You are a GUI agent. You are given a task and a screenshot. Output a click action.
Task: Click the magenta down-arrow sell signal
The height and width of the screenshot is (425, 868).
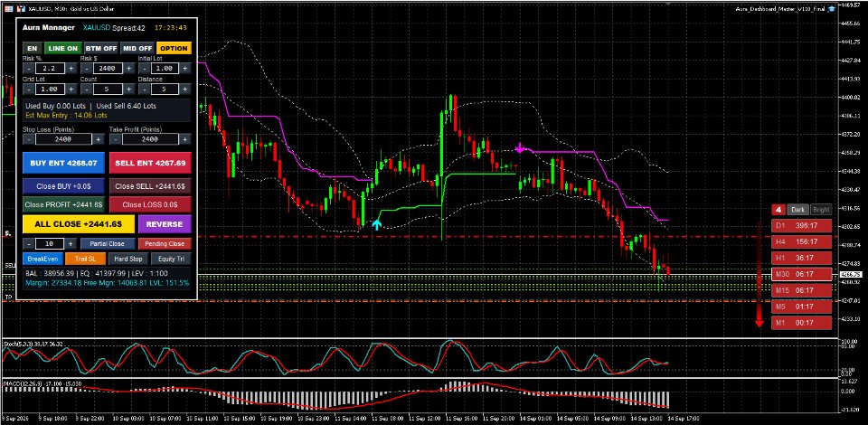(x=519, y=148)
